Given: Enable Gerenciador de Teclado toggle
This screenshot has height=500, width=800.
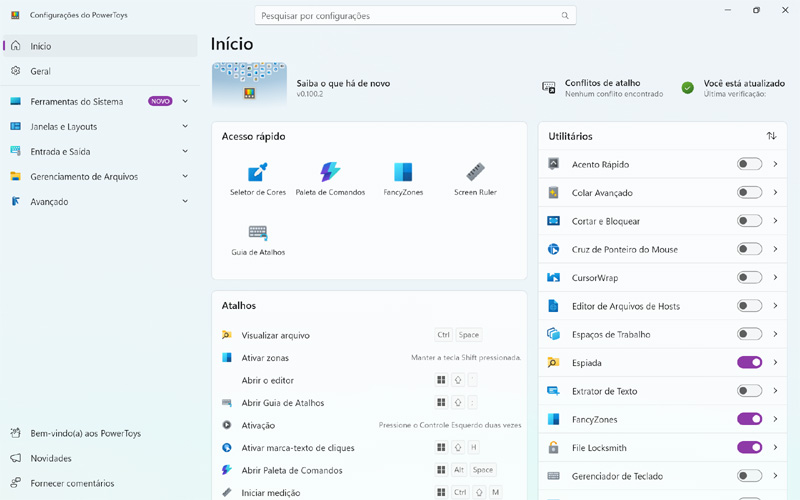Looking at the screenshot, I should [x=749, y=476].
